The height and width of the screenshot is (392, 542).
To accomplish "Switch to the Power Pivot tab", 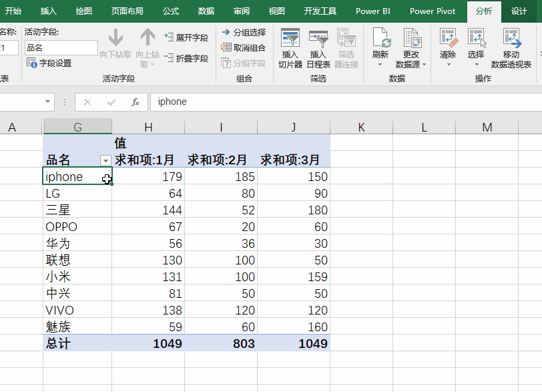I will point(433,11).
